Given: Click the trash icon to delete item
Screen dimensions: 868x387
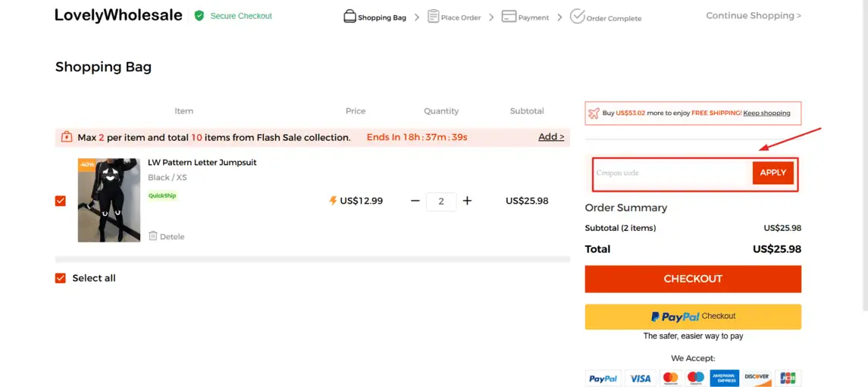Looking at the screenshot, I should (x=153, y=236).
